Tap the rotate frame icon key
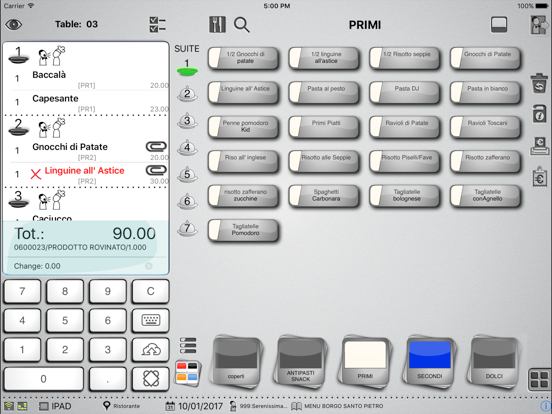The width and height of the screenshot is (552, 414). point(150,379)
